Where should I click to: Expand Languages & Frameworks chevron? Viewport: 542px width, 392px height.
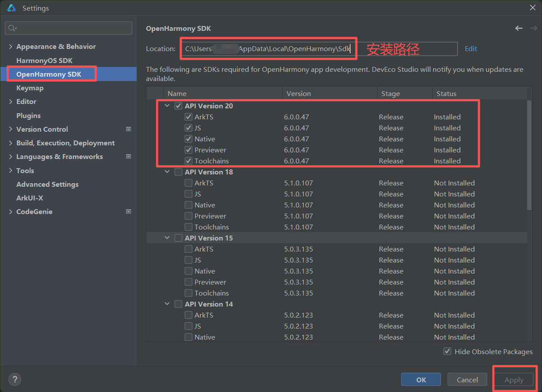11,156
